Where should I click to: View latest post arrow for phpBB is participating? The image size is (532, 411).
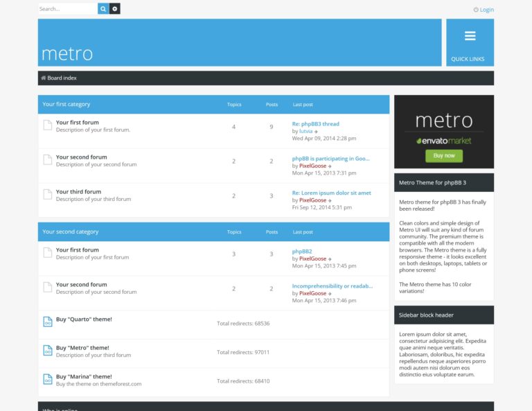click(330, 166)
